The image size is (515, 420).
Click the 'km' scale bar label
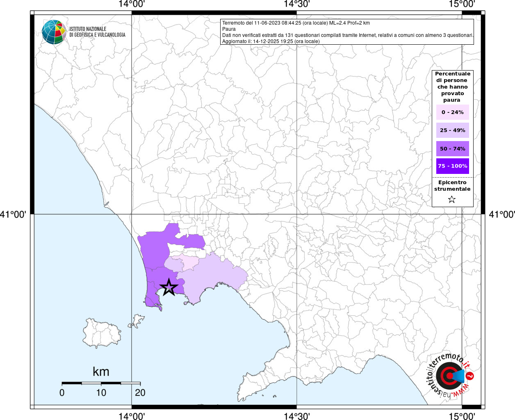click(x=101, y=372)
